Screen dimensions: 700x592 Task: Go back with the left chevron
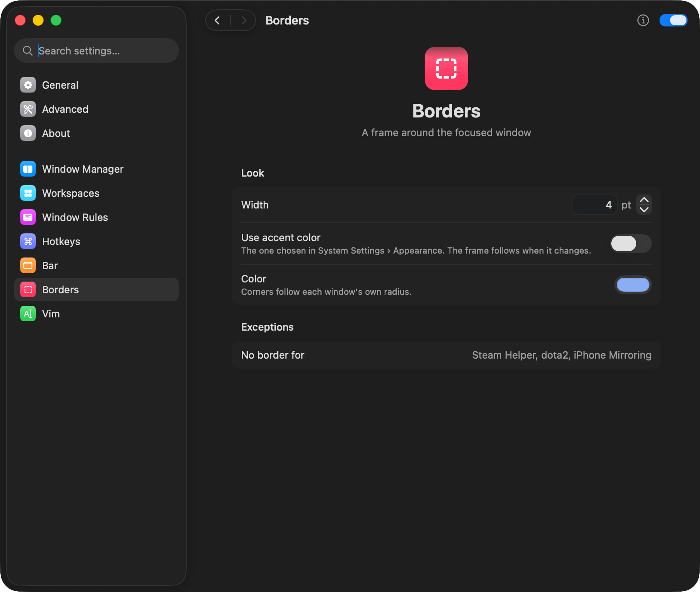(x=218, y=20)
